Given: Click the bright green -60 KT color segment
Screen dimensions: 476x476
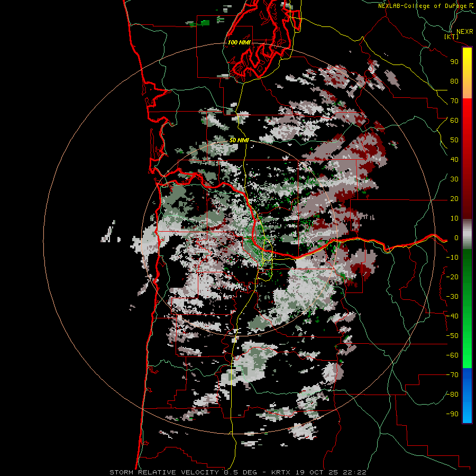Looking at the screenshot, I should pos(467,355).
